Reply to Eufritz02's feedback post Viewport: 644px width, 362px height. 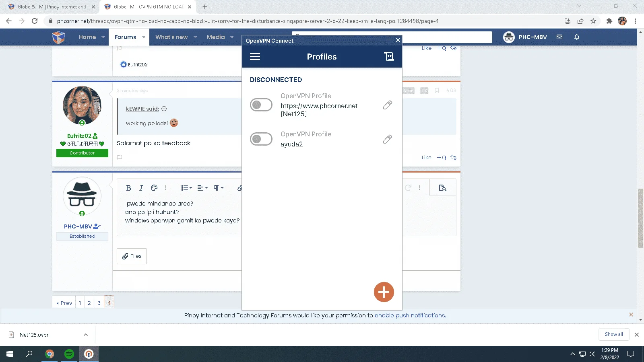454,158
